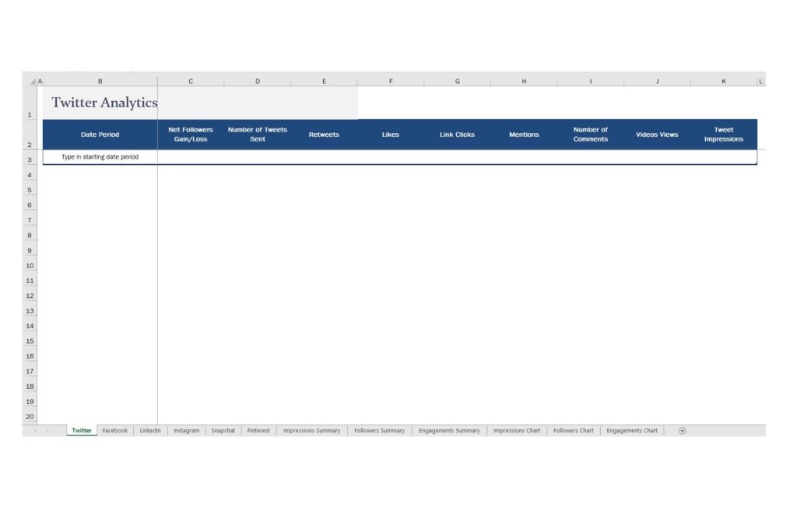Select row 1 header

(x=30, y=103)
